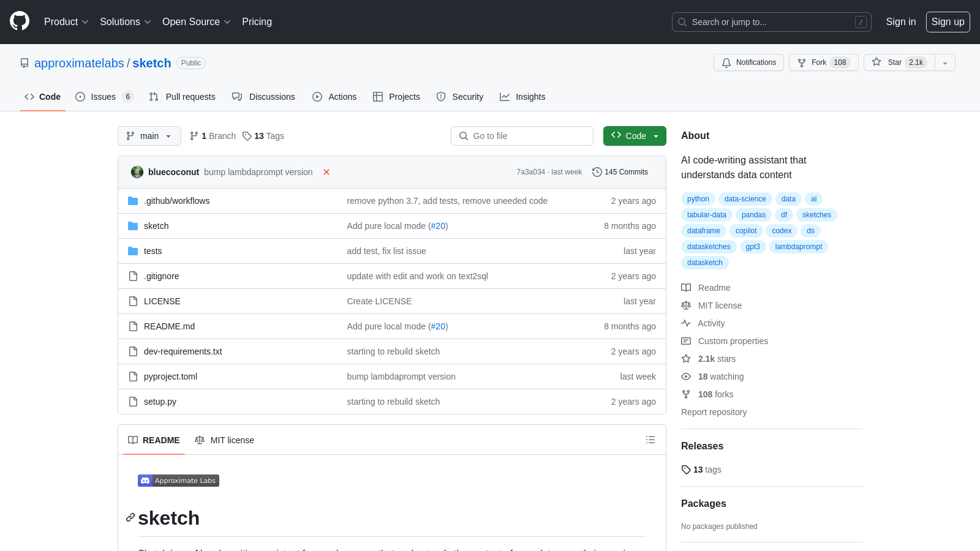This screenshot has width=980, height=551.
Task: View the Insights tab
Action: [x=522, y=97]
